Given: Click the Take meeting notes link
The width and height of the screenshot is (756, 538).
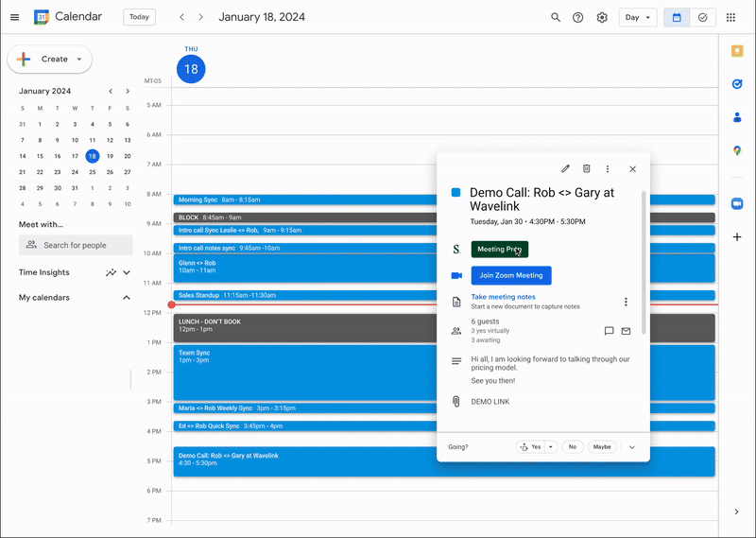Looking at the screenshot, I should (503, 297).
